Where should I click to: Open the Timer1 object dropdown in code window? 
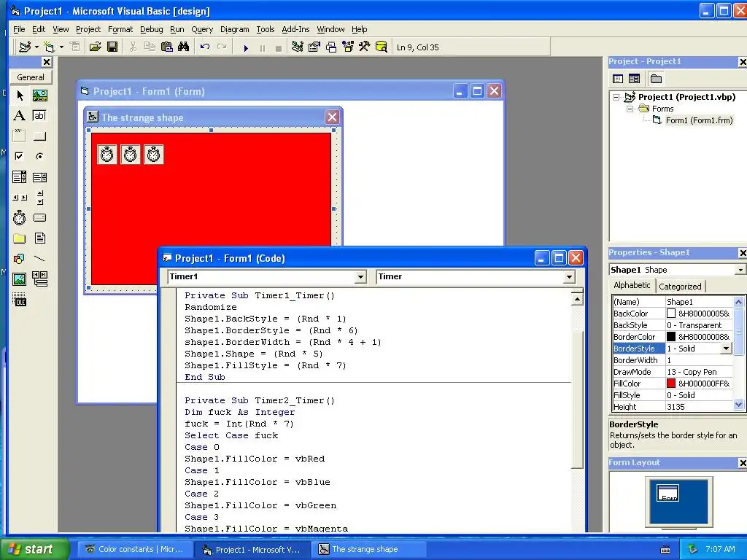[x=360, y=276]
